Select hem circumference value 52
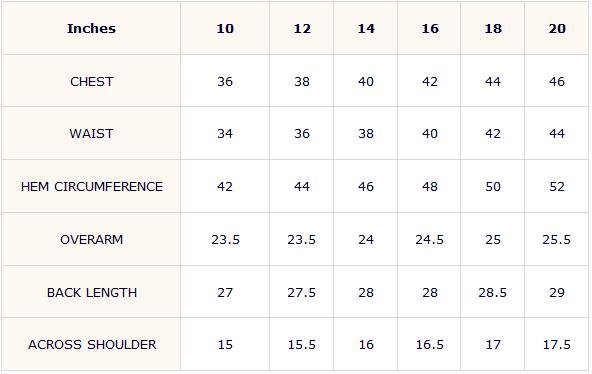The image size is (592, 374). tap(557, 186)
